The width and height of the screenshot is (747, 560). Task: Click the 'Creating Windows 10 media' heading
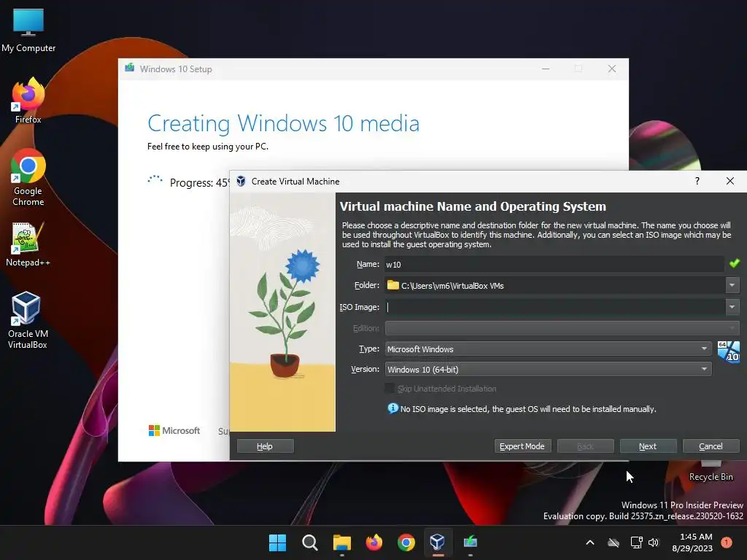pos(284,123)
